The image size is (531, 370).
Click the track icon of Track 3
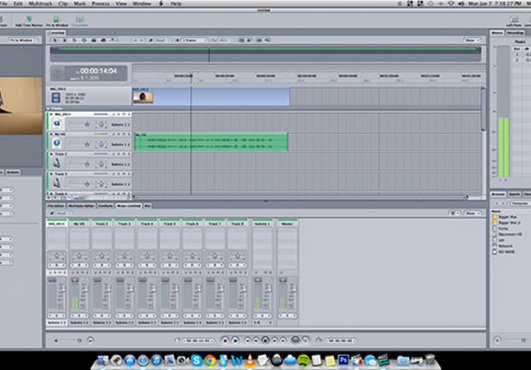pos(57,183)
